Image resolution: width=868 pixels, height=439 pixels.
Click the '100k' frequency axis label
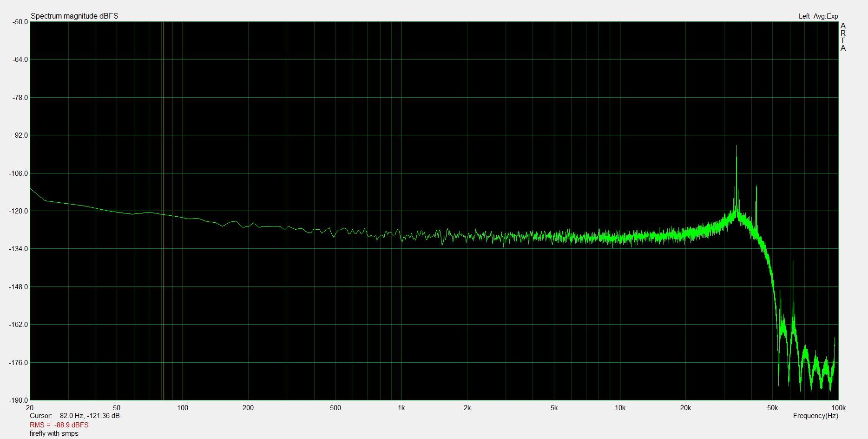(x=838, y=408)
